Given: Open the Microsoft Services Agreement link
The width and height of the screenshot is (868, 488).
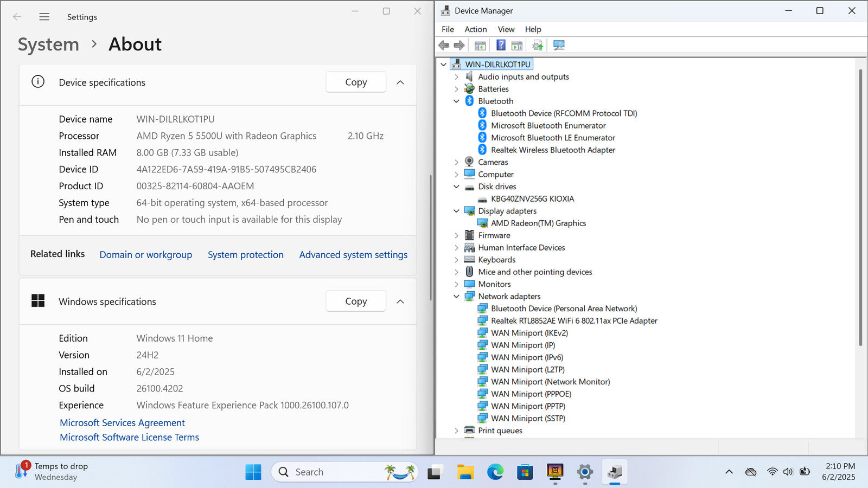Looking at the screenshot, I should (x=122, y=423).
